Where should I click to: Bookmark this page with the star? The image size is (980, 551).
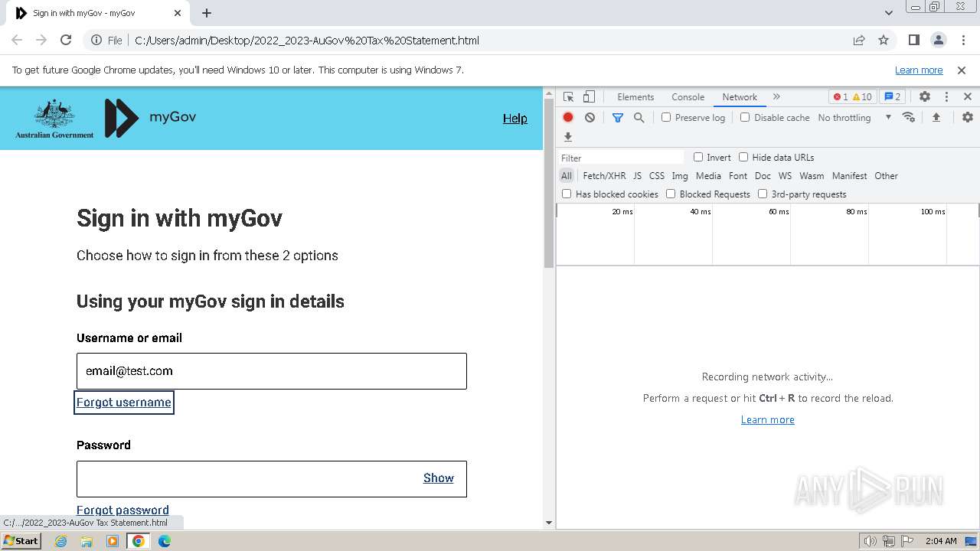click(884, 41)
